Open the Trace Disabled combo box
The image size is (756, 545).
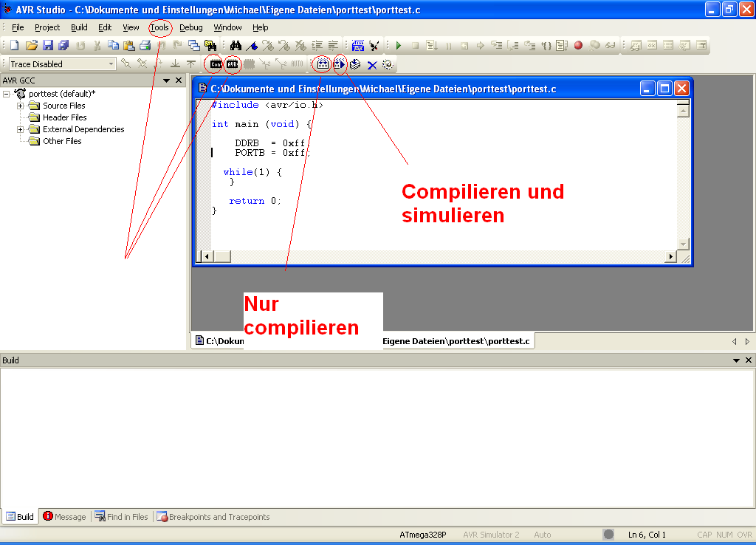coord(62,64)
